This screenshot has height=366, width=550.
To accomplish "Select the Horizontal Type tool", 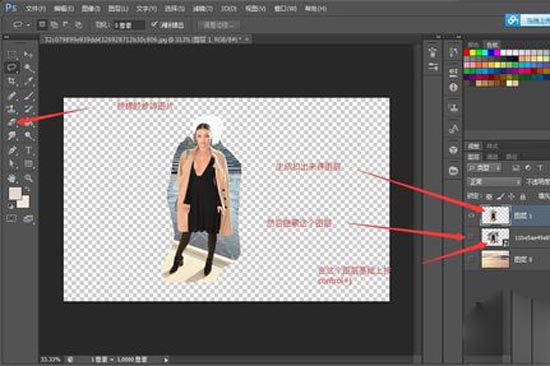I will point(28,150).
